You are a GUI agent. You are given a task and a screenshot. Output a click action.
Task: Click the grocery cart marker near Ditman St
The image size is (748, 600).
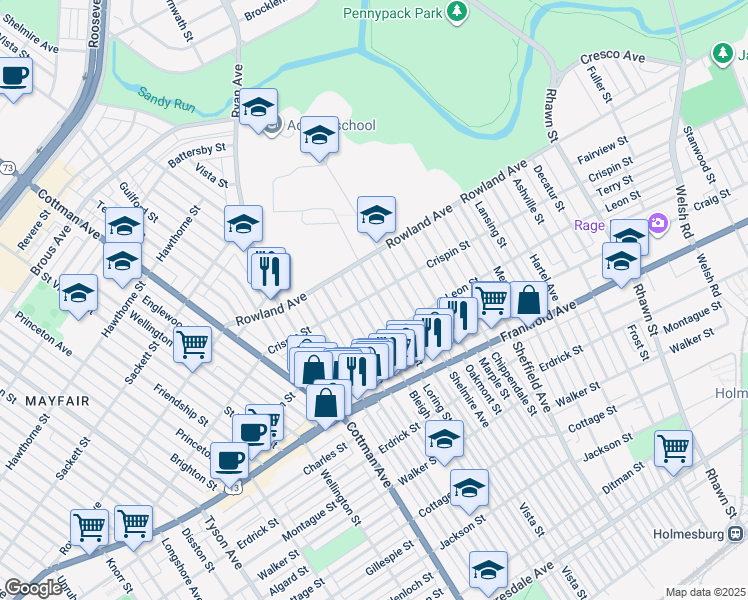(674, 450)
